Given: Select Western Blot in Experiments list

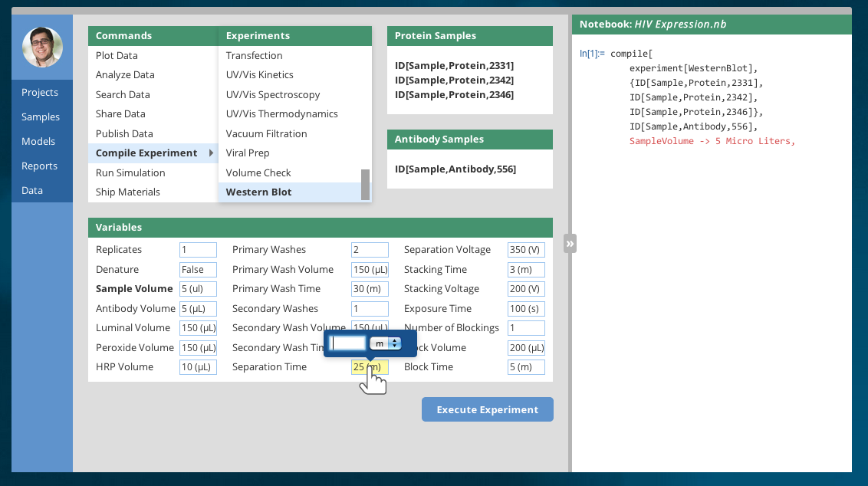Looking at the screenshot, I should point(258,192).
